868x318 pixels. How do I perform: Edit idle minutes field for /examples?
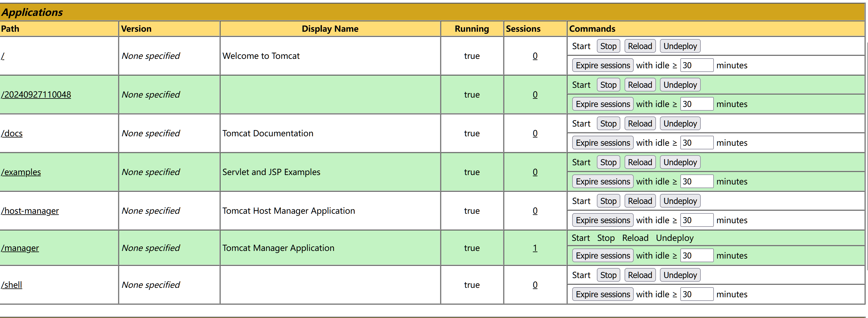coord(697,182)
